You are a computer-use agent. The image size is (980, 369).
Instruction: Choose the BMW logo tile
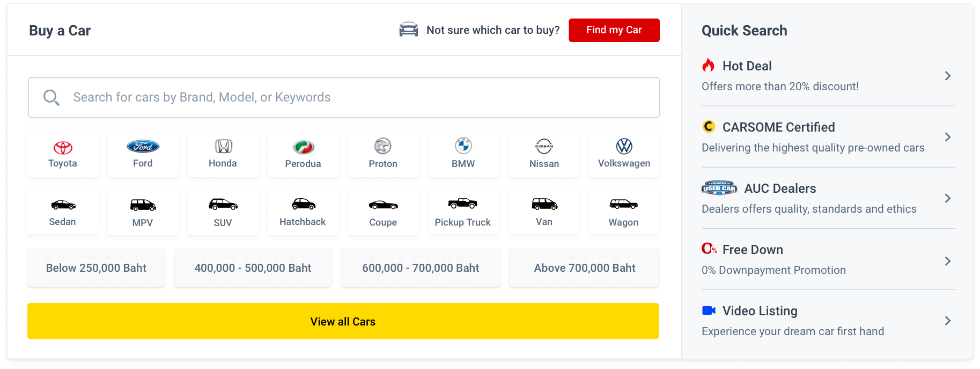tap(463, 155)
